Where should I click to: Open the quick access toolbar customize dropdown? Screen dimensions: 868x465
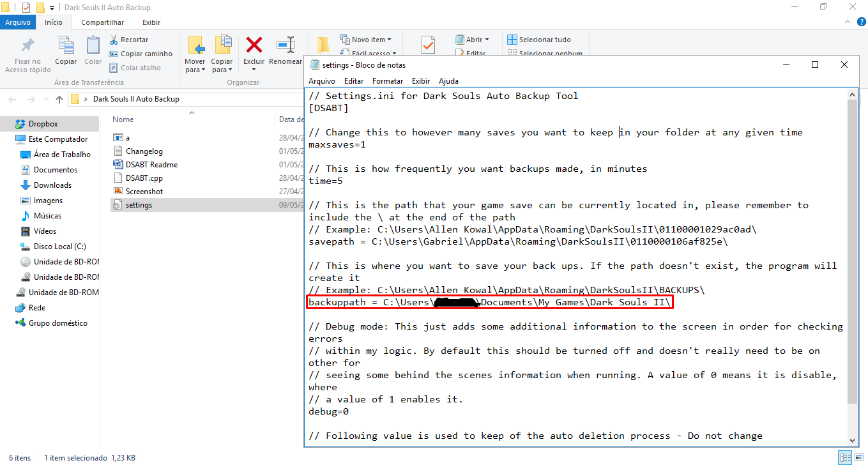coord(52,8)
